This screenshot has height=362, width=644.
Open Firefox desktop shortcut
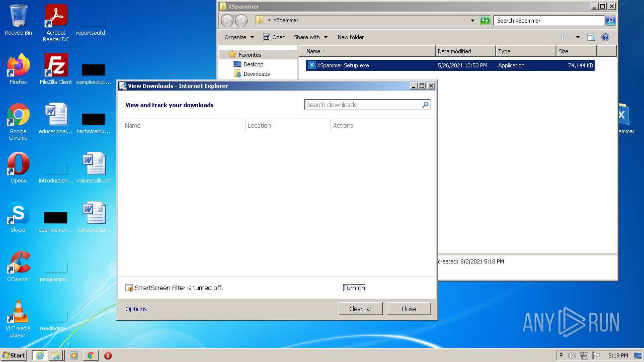pyautogui.click(x=18, y=69)
